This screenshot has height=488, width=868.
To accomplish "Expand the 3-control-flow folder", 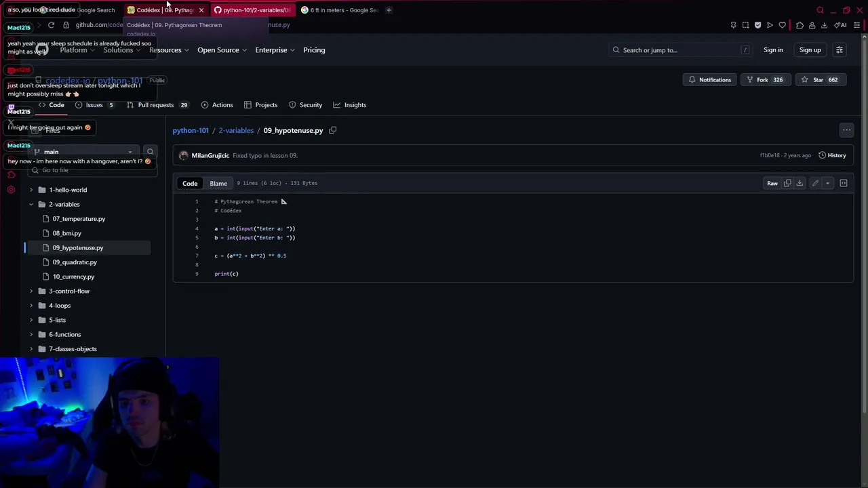I will (x=31, y=291).
